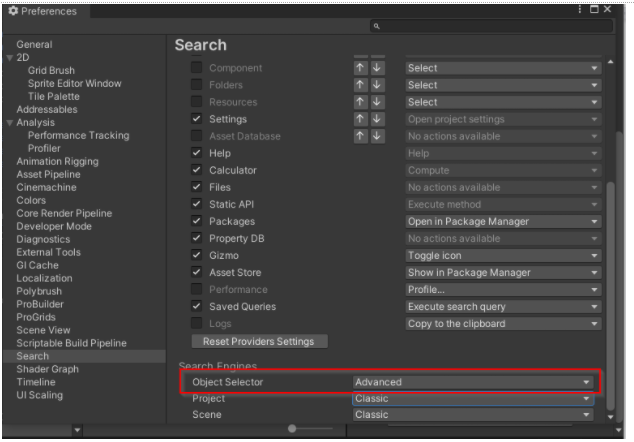Viewport: 634px width, 442px height.
Task: Click the down arrow for Asset Database row
Action: [x=378, y=136]
